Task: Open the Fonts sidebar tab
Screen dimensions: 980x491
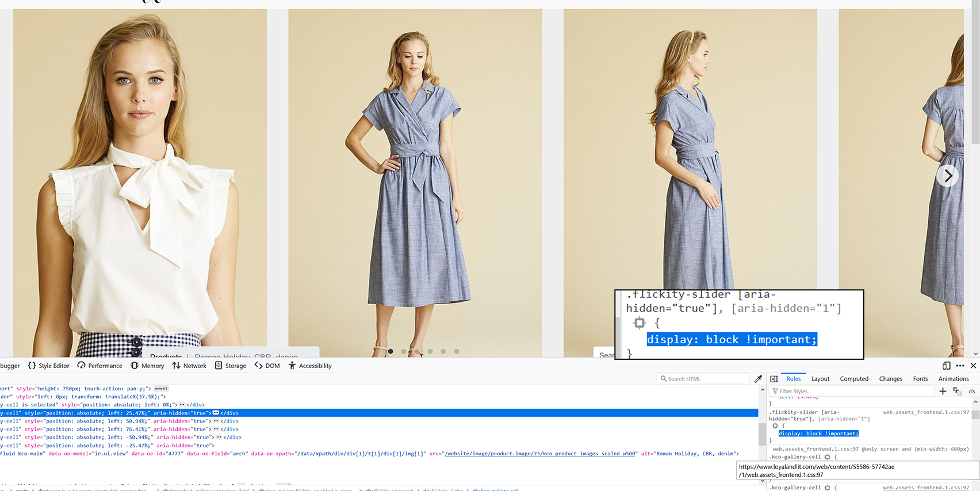Action: coord(920,379)
